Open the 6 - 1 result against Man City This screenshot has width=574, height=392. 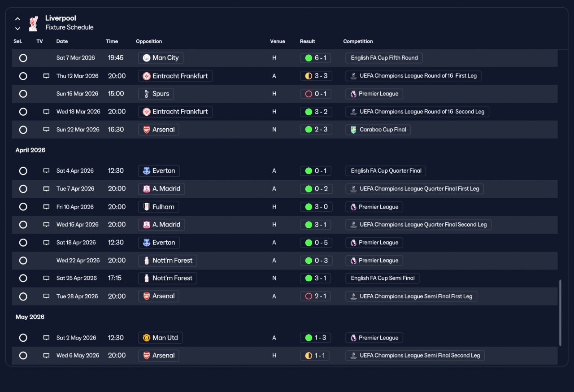coord(316,58)
